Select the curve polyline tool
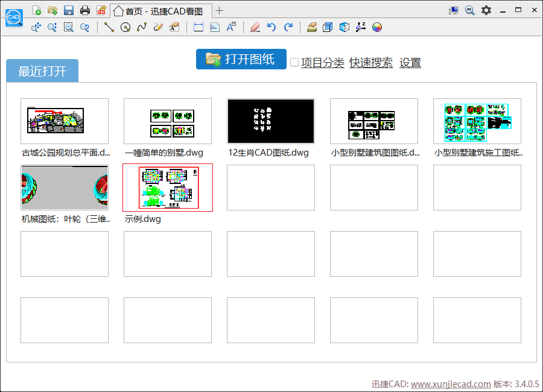This screenshot has width=543, height=392. tap(142, 27)
